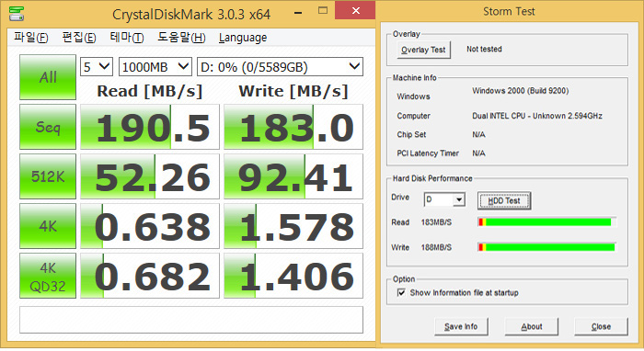Open the 도움말(H) menu
This screenshot has height=351, width=644.
coord(181,38)
